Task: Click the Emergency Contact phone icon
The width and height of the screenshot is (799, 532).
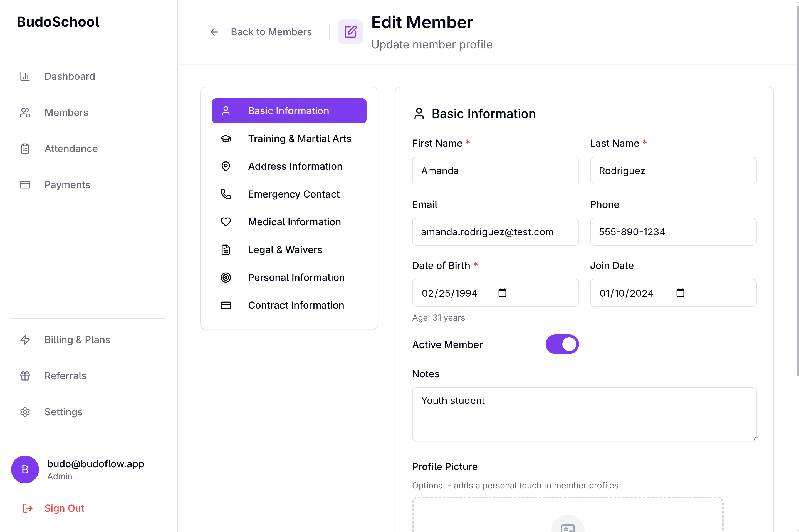Action: point(226,194)
